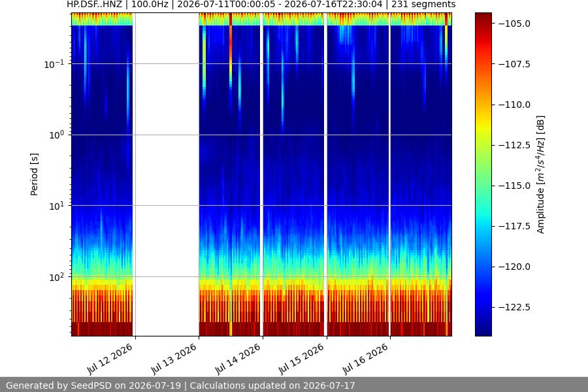Click the -112.5 colorbar tick label
Image resolution: width=588 pixels, height=392 pixels.
click(515, 145)
